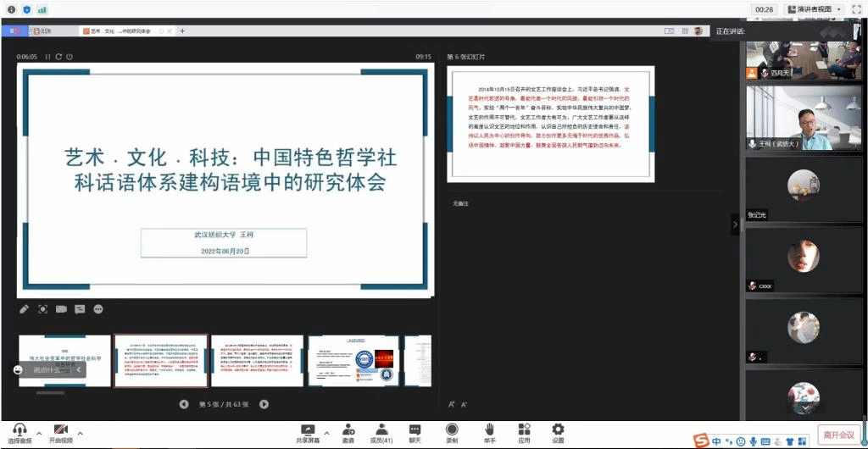Open a new tab with plus button
The image size is (868, 449).
point(182,31)
